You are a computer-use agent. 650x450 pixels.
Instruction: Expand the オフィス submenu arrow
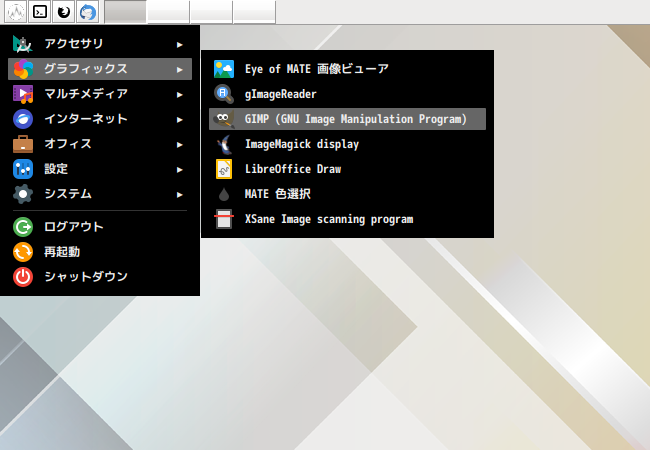[x=179, y=145]
